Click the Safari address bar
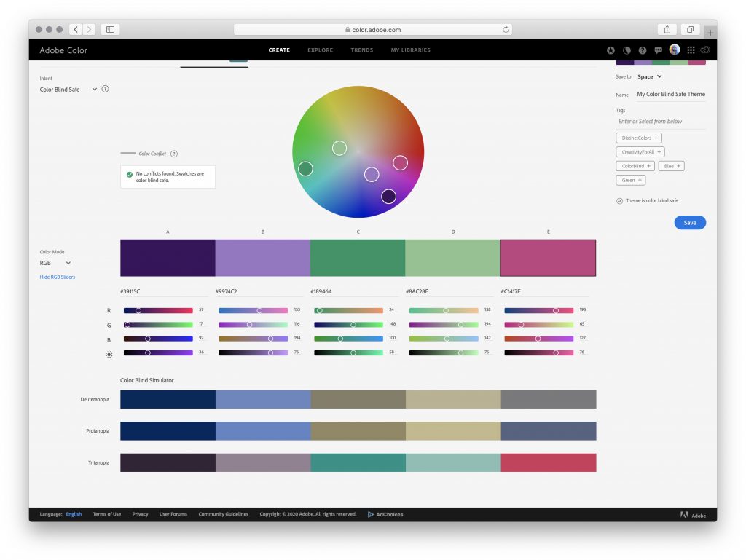Image resolution: width=746 pixels, height=560 pixels. 373,29
